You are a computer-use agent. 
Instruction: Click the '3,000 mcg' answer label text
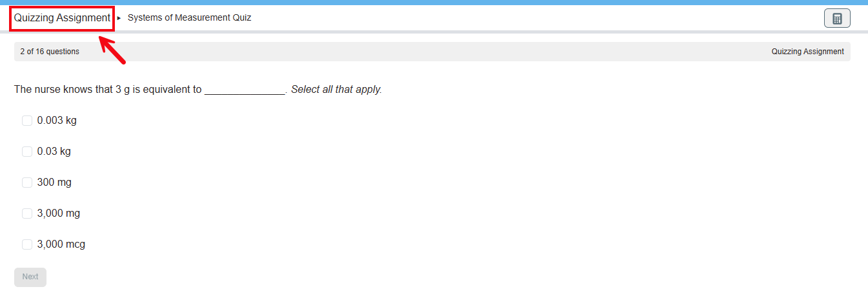point(61,244)
